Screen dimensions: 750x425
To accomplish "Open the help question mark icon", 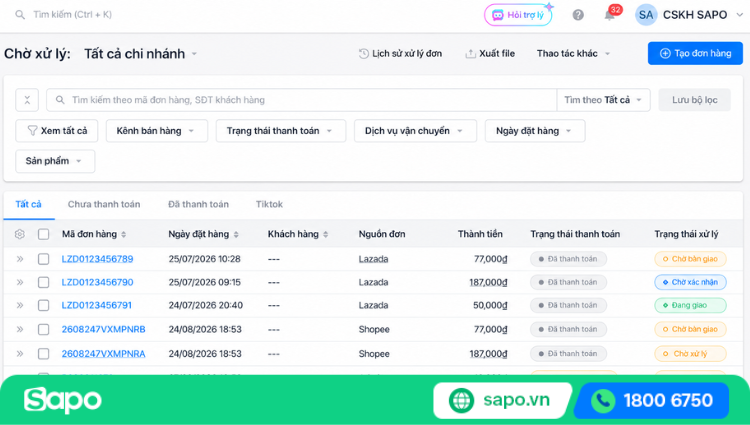I will pos(578,15).
